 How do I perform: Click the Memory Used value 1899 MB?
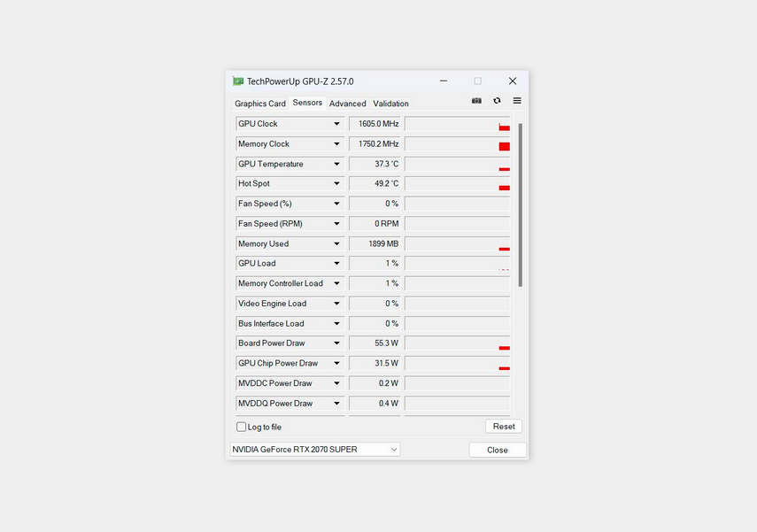point(375,243)
